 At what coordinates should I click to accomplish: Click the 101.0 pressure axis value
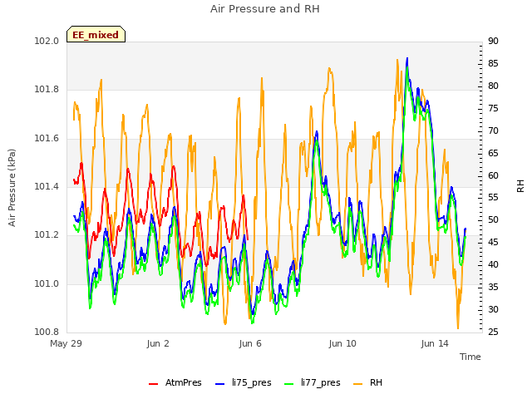tap(47, 284)
